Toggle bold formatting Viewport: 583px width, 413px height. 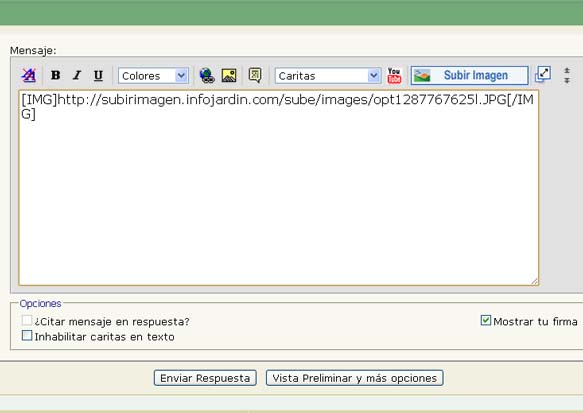[x=56, y=75]
